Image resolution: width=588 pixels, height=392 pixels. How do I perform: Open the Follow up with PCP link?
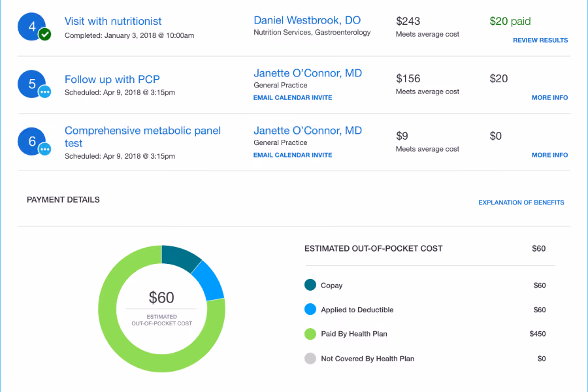click(112, 79)
